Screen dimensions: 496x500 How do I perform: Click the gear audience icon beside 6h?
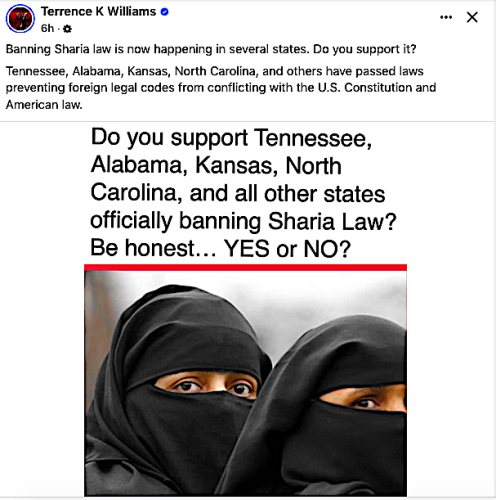tap(67, 29)
